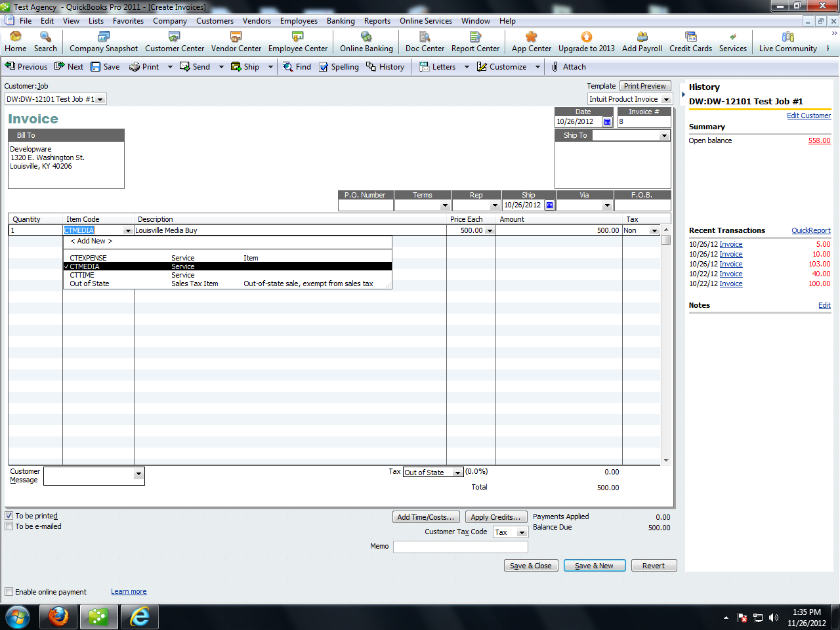The image size is (840, 630).
Task: Open the Banking menu
Action: pos(341,21)
